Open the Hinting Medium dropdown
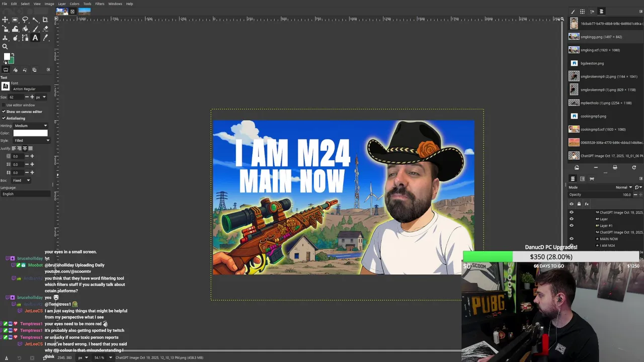This screenshot has height=362, width=644. pyautogui.click(x=31, y=126)
